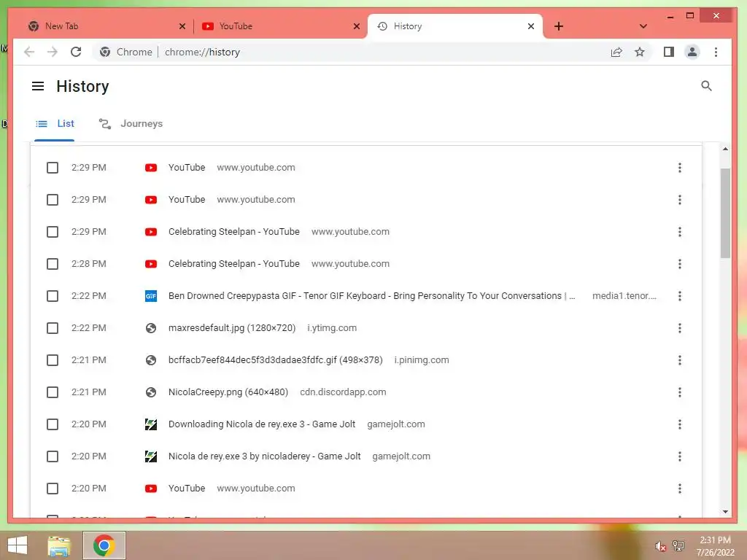Open File Explorer from the taskbar
Screen dimensions: 747x560
[59, 545]
